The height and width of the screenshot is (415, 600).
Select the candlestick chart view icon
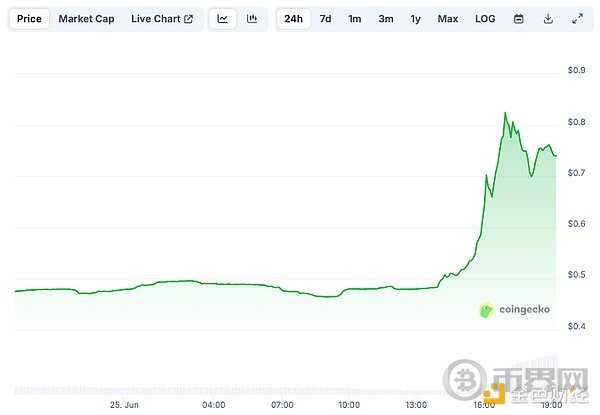(251, 19)
